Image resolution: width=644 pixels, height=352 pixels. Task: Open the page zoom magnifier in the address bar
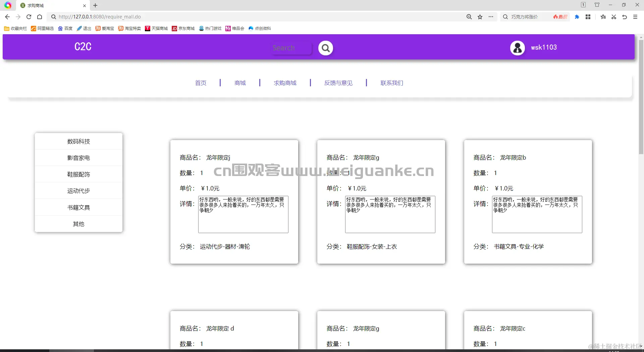tap(469, 17)
